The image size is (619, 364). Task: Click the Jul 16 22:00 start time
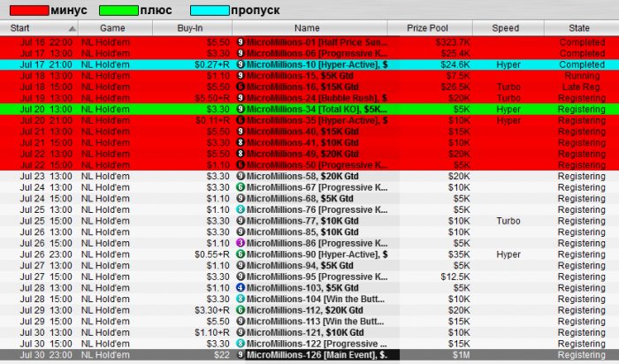pyautogui.click(x=46, y=42)
